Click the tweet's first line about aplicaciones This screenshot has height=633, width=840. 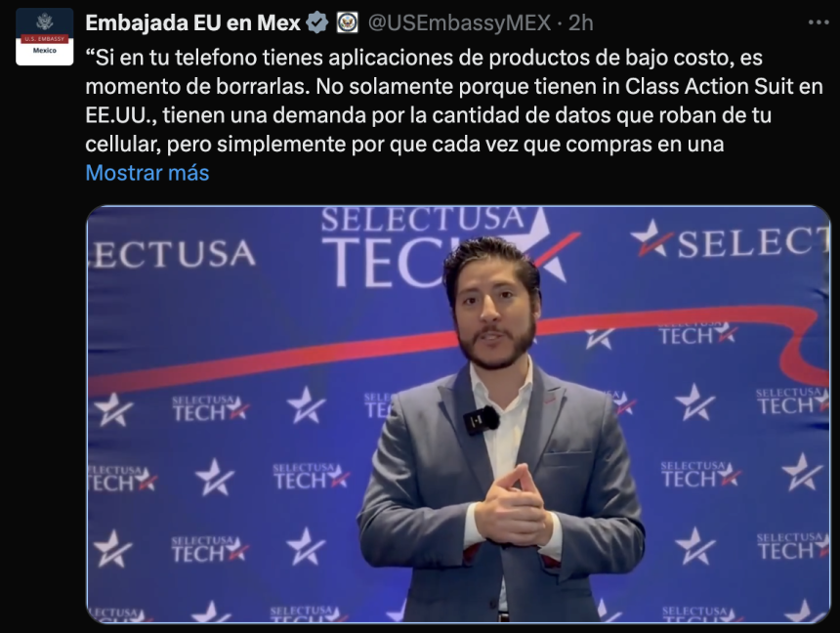click(x=424, y=58)
